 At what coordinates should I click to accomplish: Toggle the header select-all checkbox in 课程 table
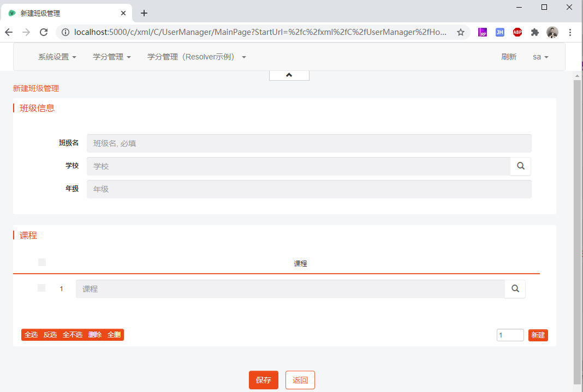pos(42,262)
